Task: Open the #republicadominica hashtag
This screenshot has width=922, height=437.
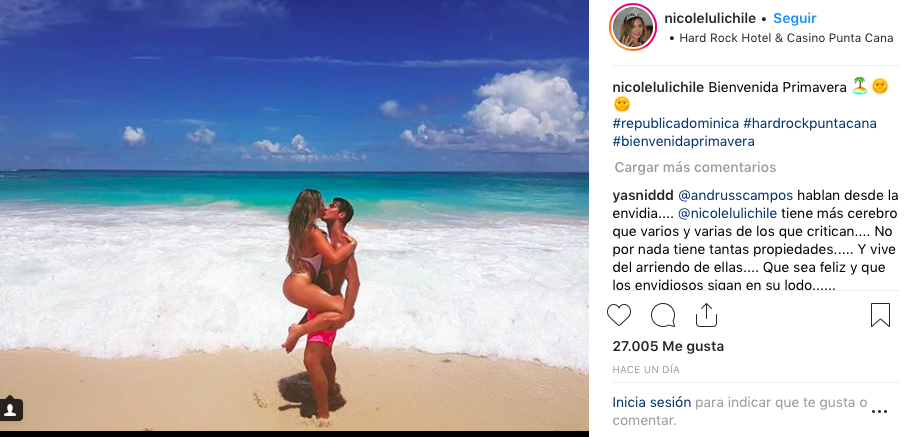Action: pos(676,124)
